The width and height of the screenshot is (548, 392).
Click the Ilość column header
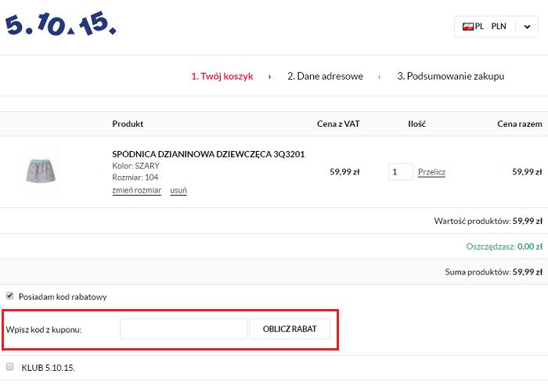(x=416, y=124)
